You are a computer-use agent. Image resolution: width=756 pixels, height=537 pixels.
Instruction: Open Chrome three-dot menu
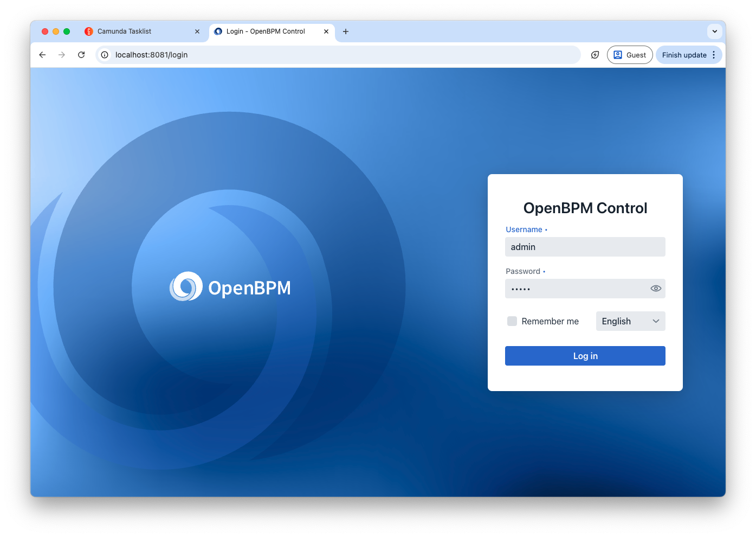pyautogui.click(x=714, y=55)
